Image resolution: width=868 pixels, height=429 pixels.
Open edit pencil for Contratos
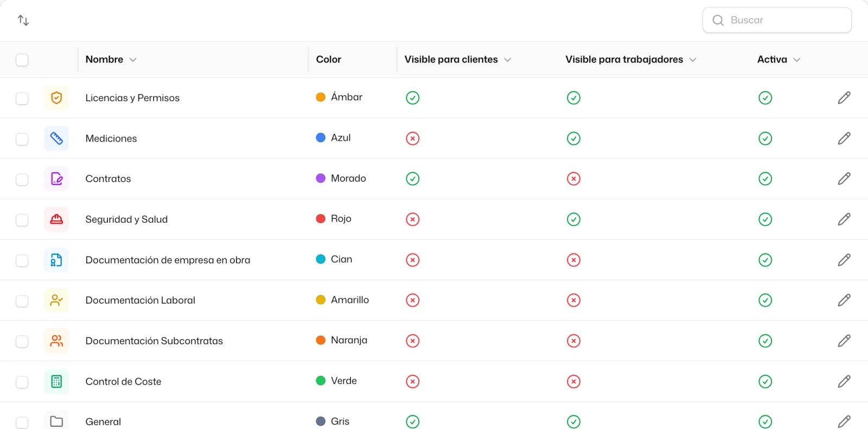(x=844, y=179)
